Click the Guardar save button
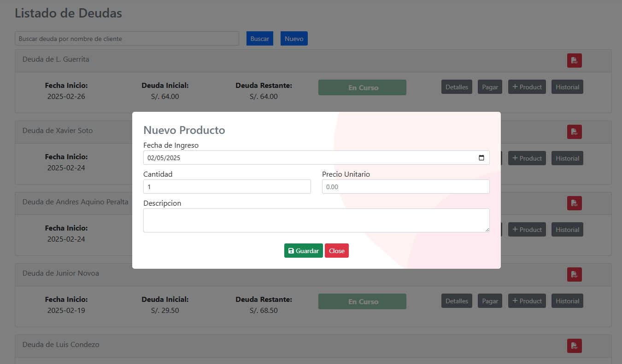Image resolution: width=622 pixels, height=364 pixels. click(303, 251)
